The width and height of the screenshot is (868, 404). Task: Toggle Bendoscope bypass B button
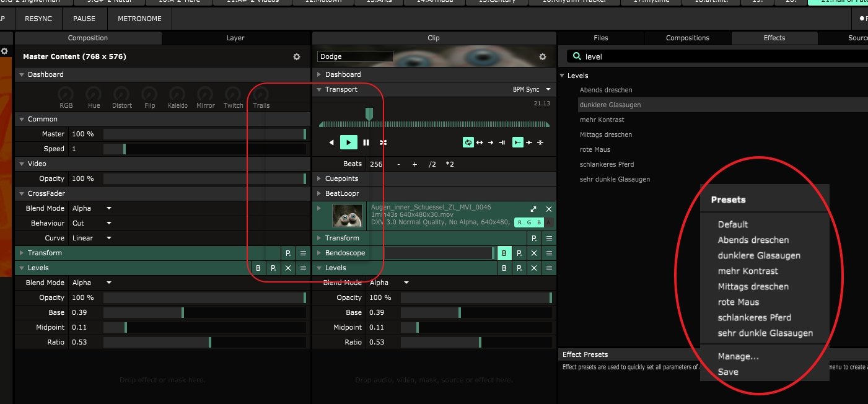(x=504, y=253)
